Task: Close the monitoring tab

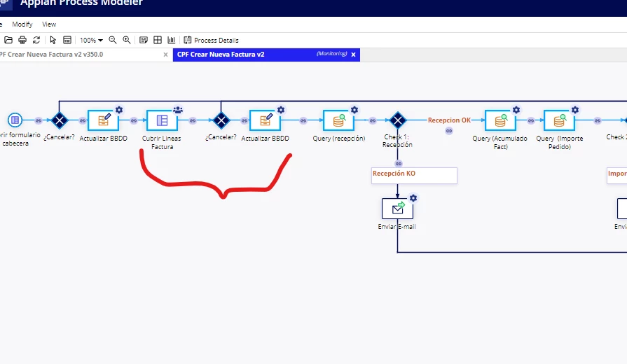Action: (354, 55)
